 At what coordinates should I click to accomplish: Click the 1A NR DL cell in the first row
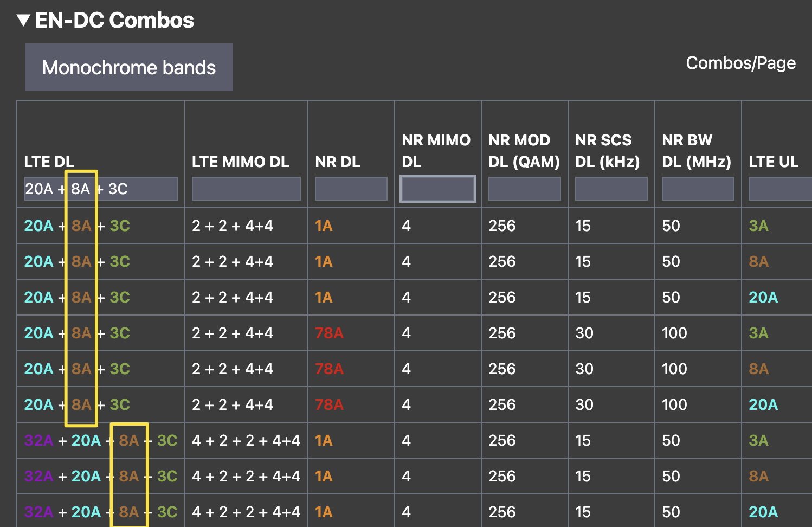point(324,226)
